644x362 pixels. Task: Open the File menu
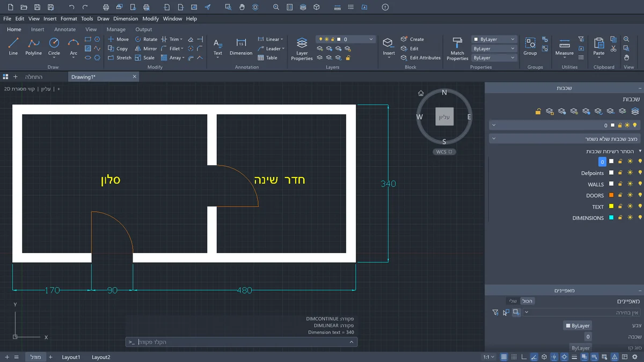7,18
